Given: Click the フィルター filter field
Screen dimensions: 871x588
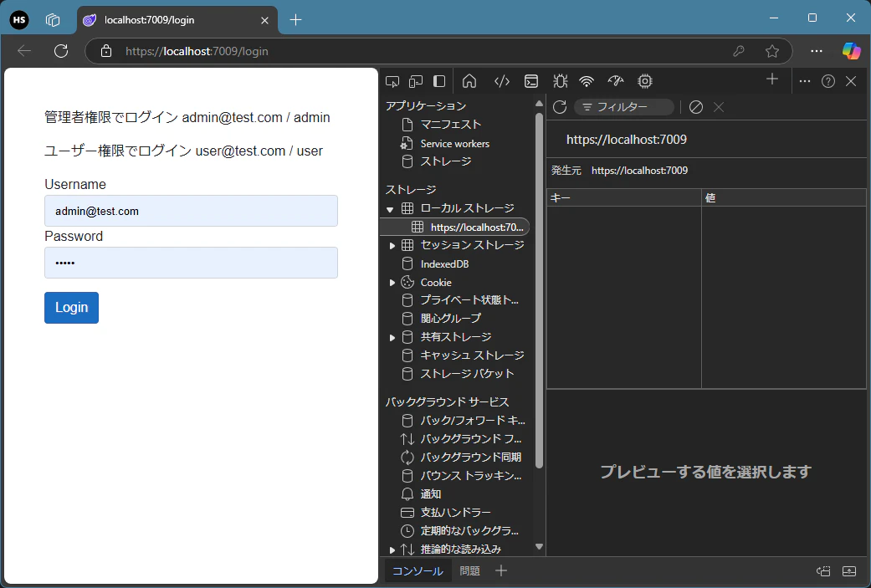Looking at the screenshot, I should coord(624,107).
